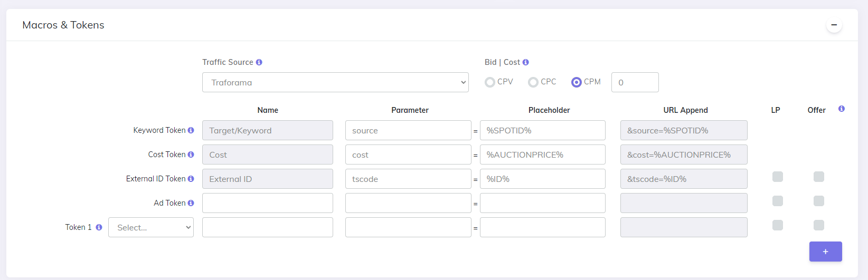Click the &source=%SPOTID% URL append field
Screen dimensions: 868x280
click(x=684, y=130)
